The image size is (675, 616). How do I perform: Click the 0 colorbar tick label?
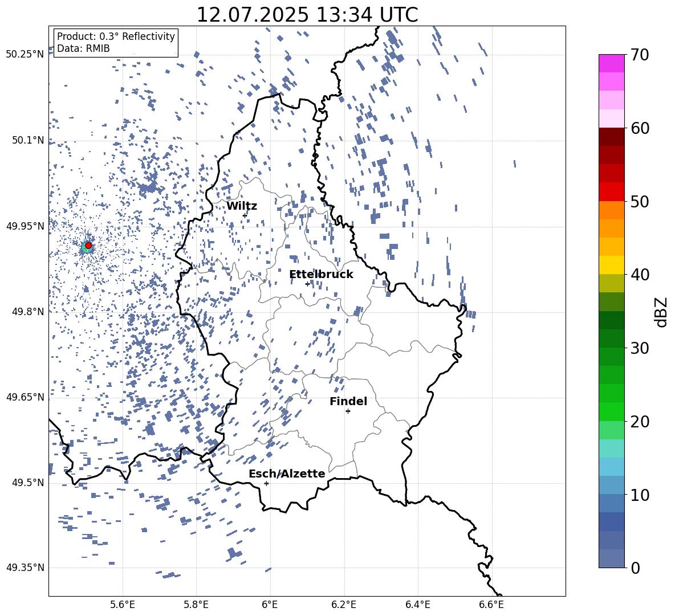tap(635, 568)
